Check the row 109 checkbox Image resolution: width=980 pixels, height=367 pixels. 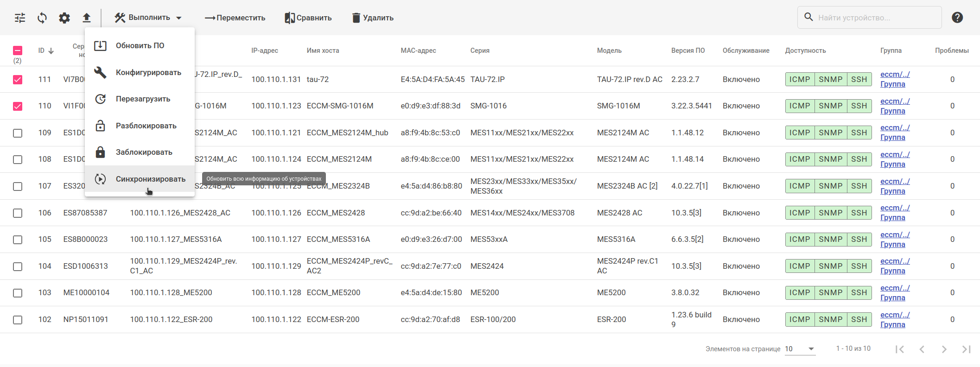click(18, 133)
